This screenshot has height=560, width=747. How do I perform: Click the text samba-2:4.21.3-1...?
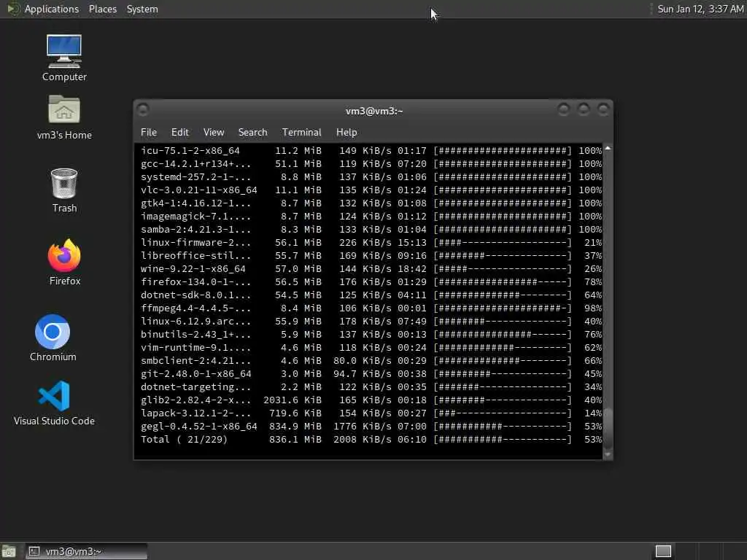[x=196, y=230]
